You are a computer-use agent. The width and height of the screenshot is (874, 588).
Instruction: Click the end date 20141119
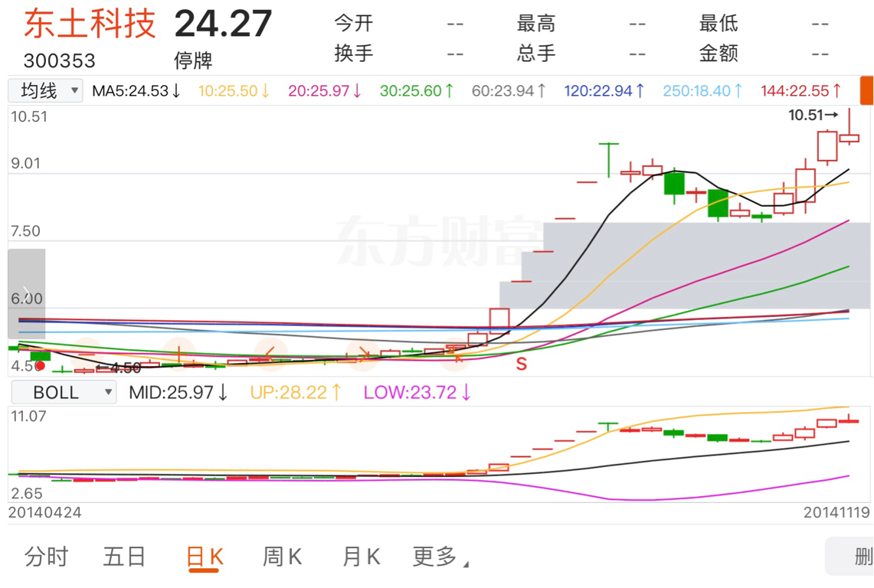pos(836,512)
